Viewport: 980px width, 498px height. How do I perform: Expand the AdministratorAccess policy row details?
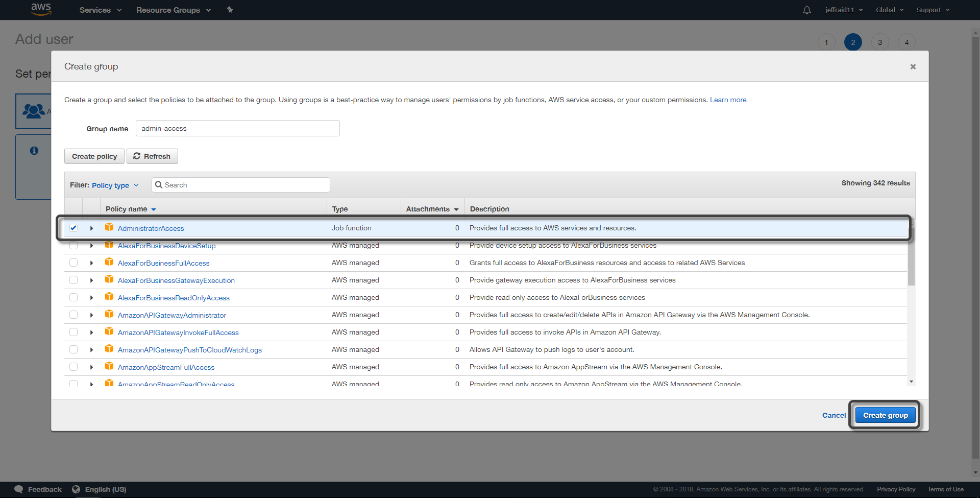[91, 228]
